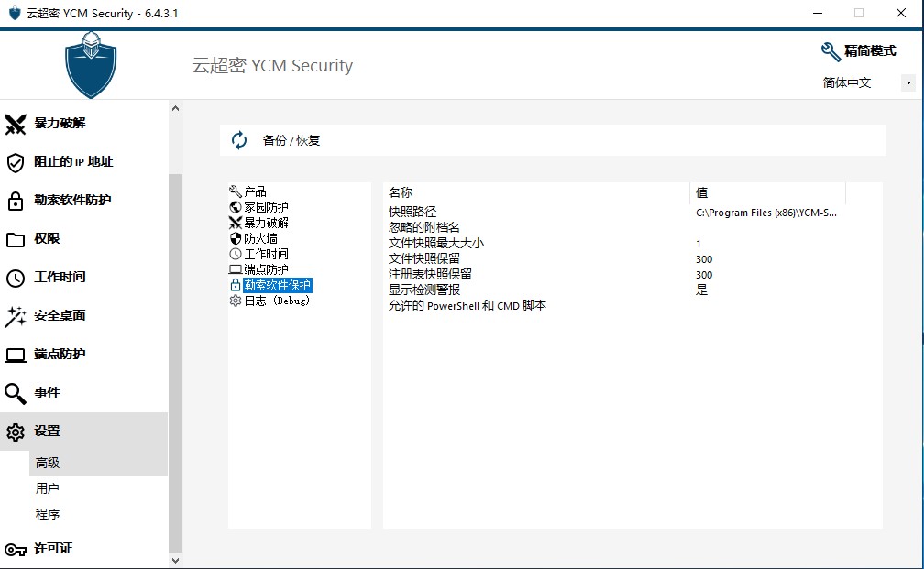The width and height of the screenshot is (924, 569).
Task: Select the highlighted 勒索软件保护 tree item
Action: tap(278, 285)
